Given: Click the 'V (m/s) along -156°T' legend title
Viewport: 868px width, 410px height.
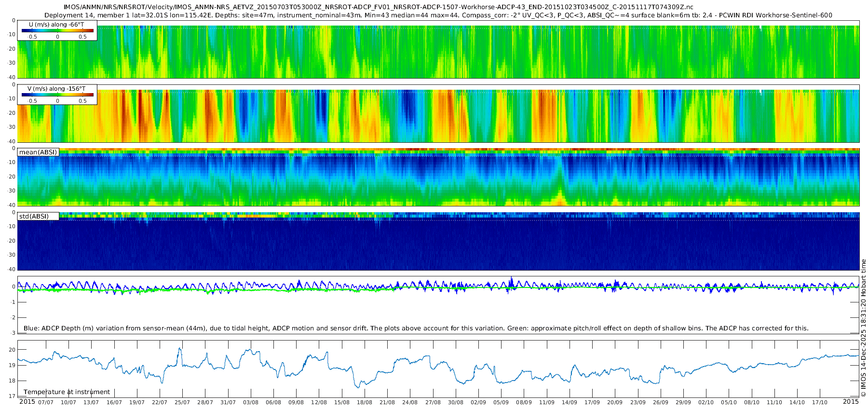Looking at the screenshot, I should pyautogui.click(x=56, y=89).
